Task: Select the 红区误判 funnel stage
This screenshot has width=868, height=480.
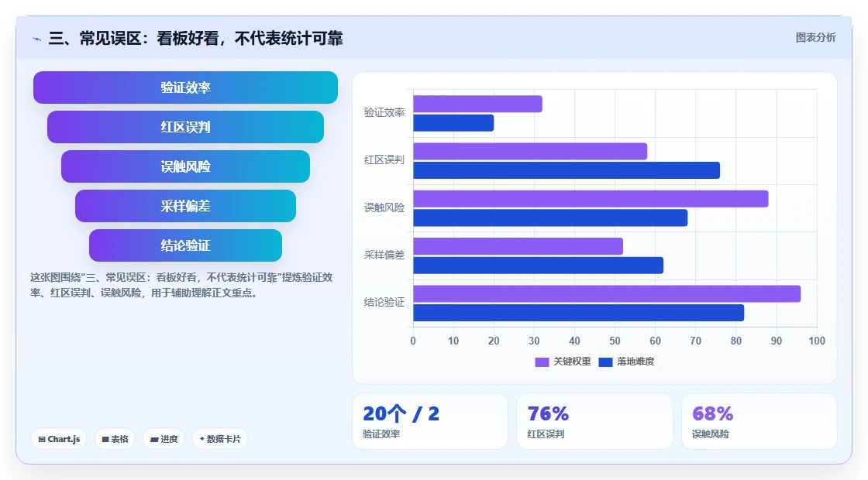Action: click(185, 127)
